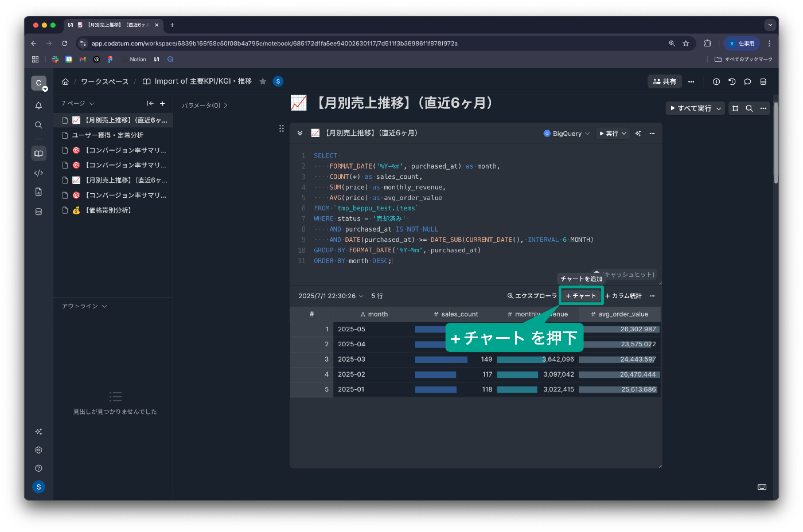Viewport: 803px width, 532px height.
Task: Select the ユーザー獲得・定着分析 page
Action: coord(114,135)
